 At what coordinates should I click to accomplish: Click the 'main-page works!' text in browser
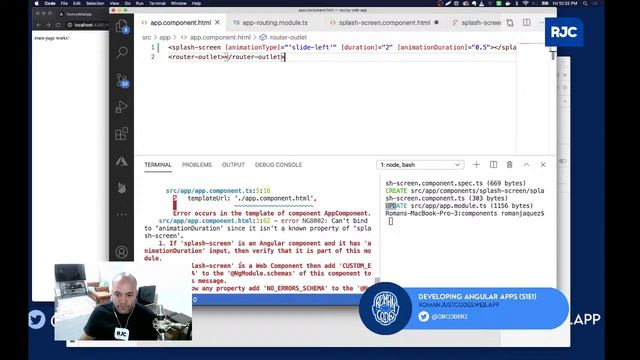[51, 38]
